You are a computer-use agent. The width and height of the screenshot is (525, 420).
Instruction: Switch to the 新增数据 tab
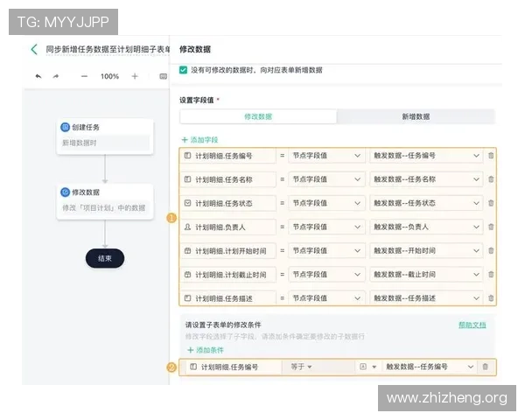click(x=416, y=116)
